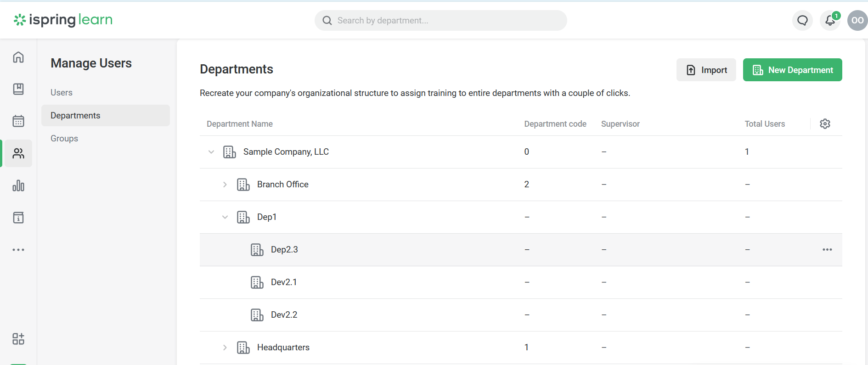This screenshot has height=365, width=868.
Task: Open the add apps grid icon
Action: (x=18, y=339)
